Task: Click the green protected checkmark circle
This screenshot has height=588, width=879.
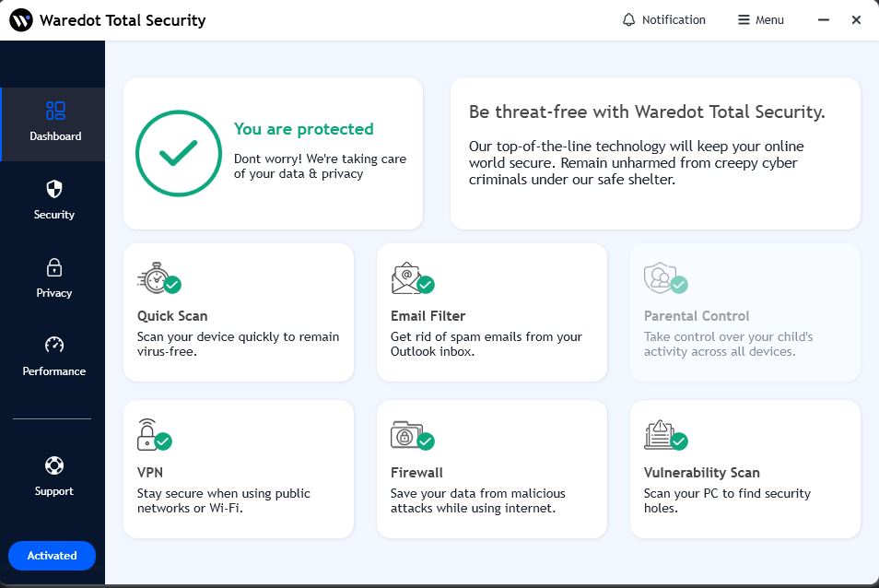Action: point(179,153)
